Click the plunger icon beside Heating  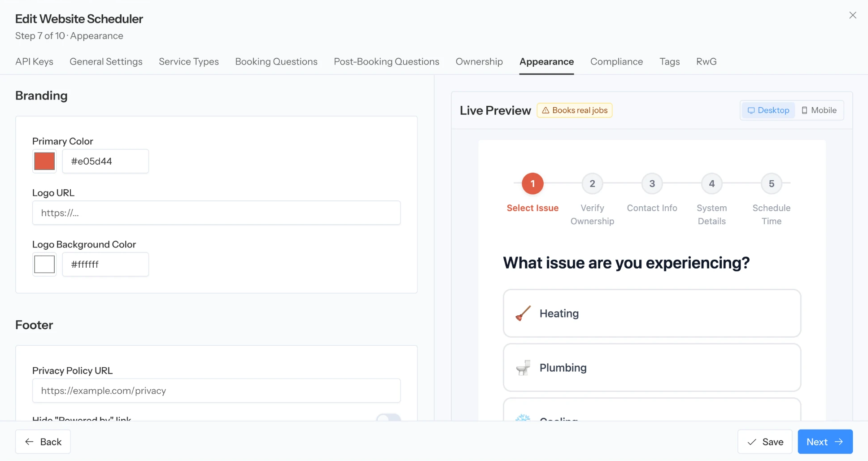[x=523, y=313]
